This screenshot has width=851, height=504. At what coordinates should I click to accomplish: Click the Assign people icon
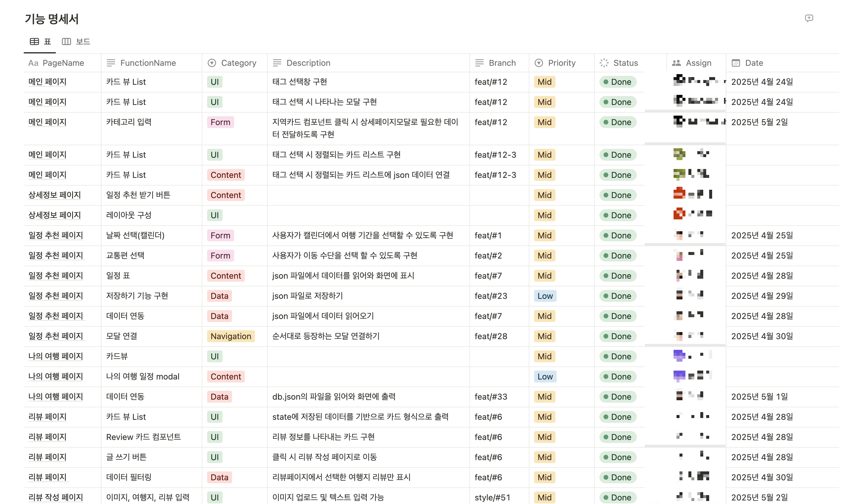click(676, 63)
